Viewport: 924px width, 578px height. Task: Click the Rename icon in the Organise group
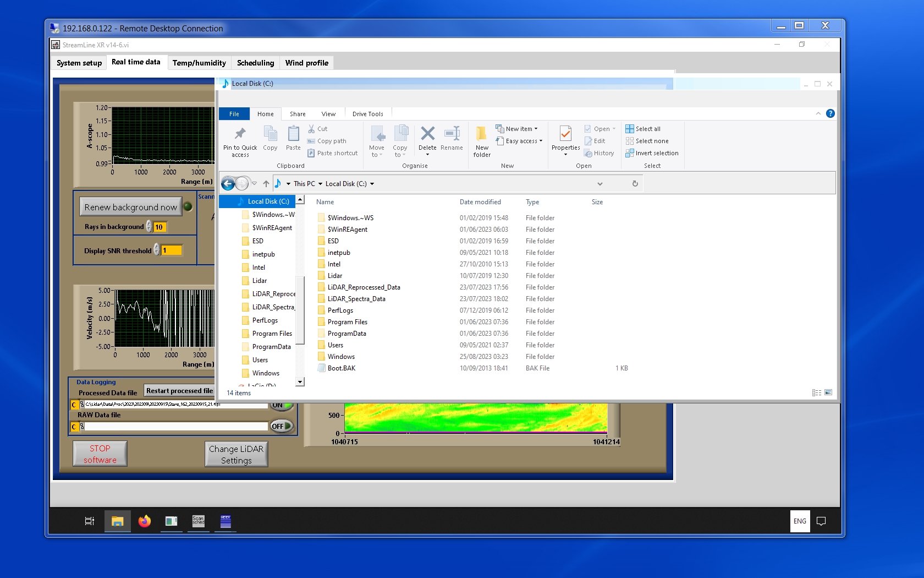(x=452, y=134)
